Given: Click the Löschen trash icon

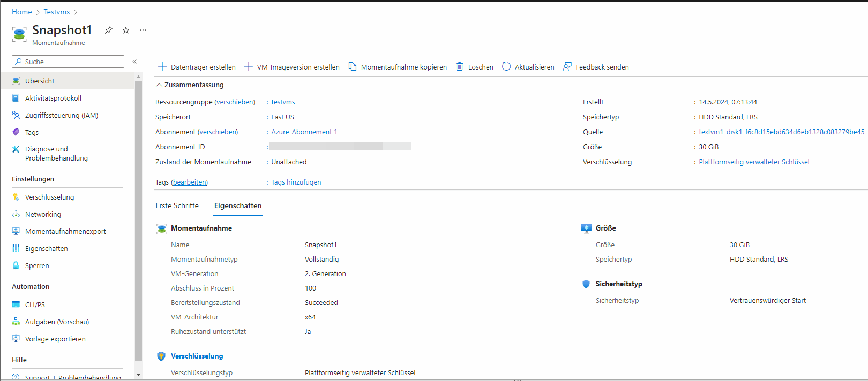Looking at the screenshot, I should (x=460, y=67).
